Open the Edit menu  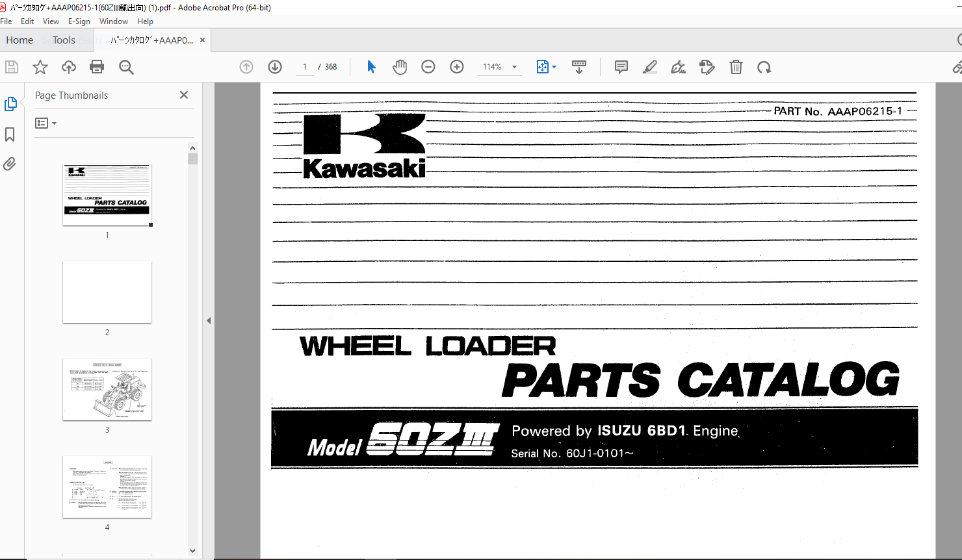tap(27, 21)
